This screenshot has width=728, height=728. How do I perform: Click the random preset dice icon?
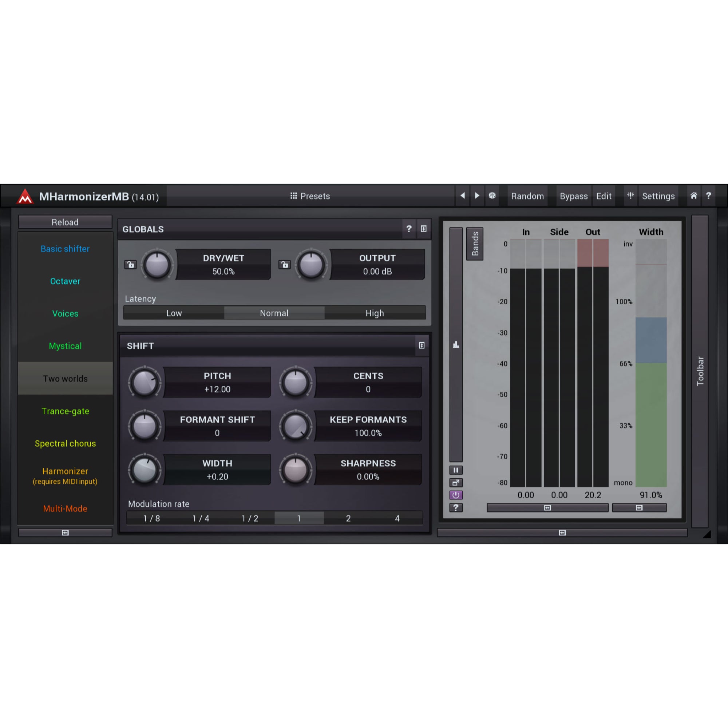(x=492, y=195)
